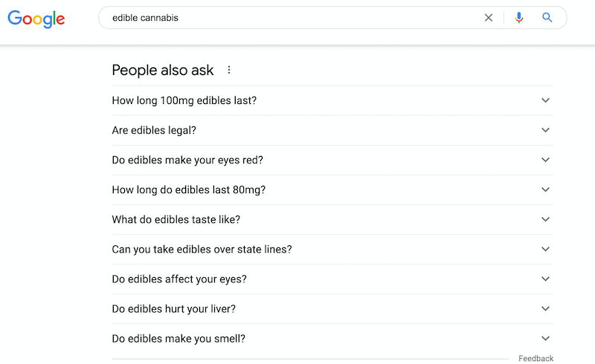Image resolution: width=595 pixels, height=364 pixels.
Task: Click the Google logo
Action: (x=36, y=18)
